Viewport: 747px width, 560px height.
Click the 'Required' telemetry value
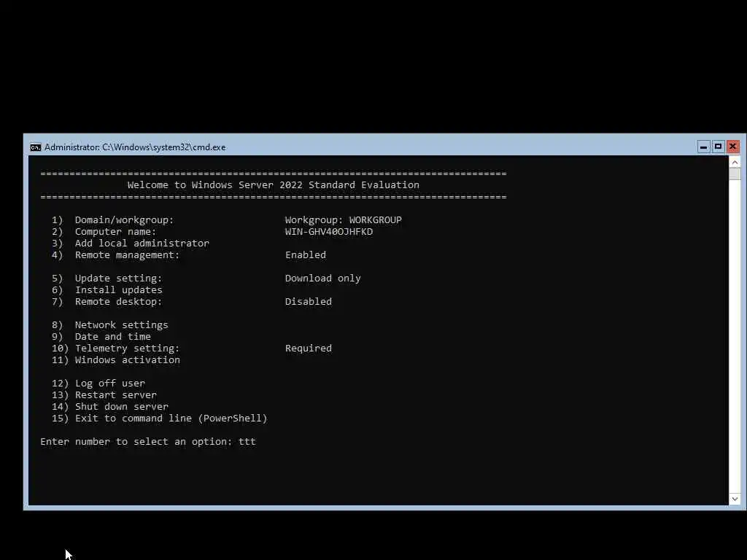tap(309, 349)
